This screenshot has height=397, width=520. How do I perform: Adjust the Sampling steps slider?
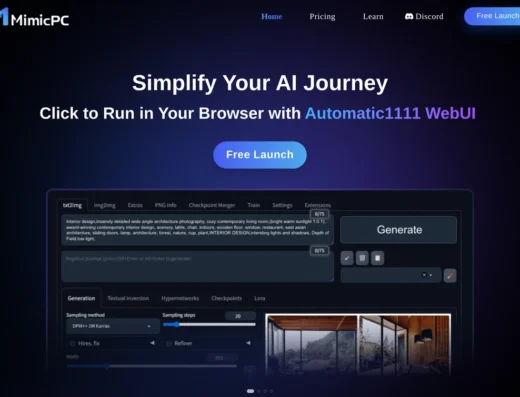209,324
